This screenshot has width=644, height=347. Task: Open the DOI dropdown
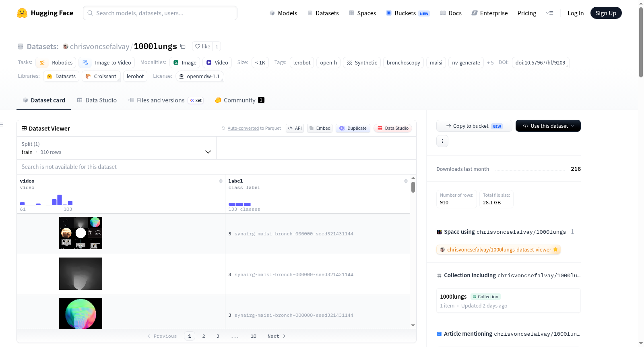click(x=541, y=62)
